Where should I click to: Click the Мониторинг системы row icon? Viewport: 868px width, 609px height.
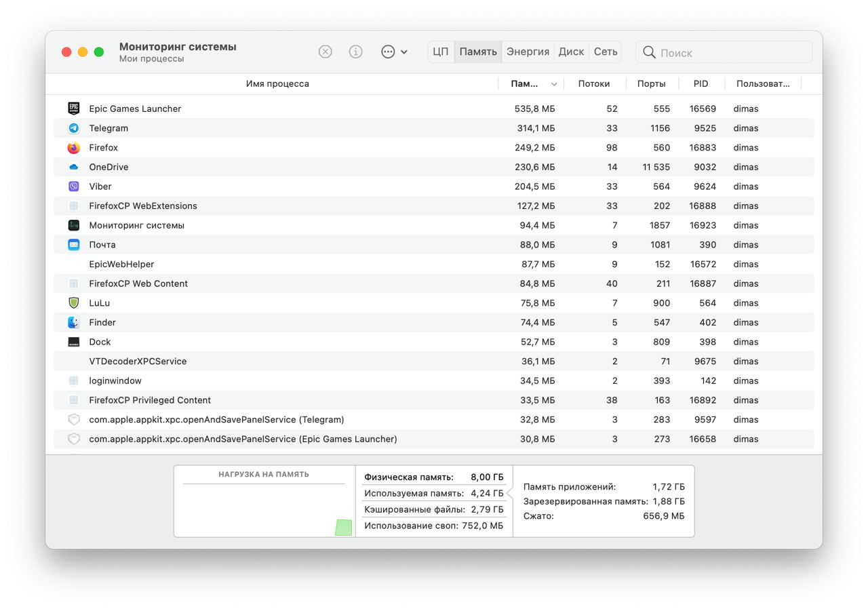[x=74, y=225]
